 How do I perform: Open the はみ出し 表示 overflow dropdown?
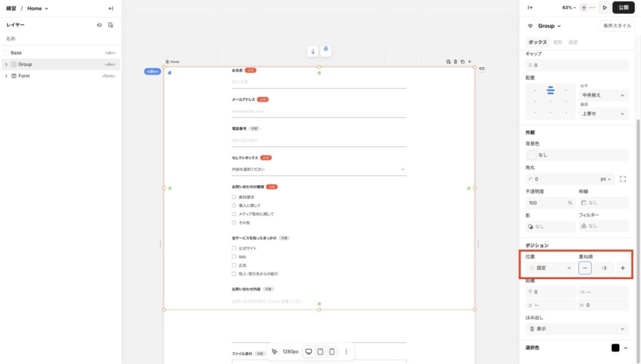pos(577,328)
